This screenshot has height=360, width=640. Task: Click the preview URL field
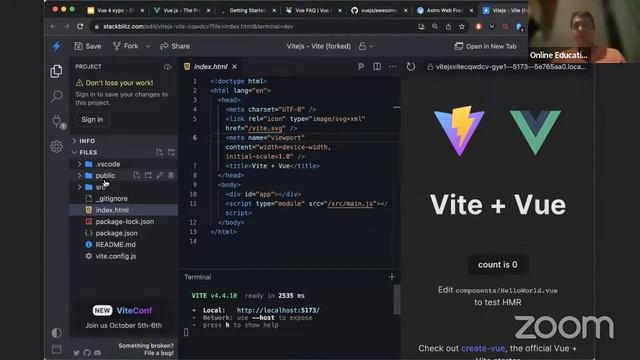508,67
